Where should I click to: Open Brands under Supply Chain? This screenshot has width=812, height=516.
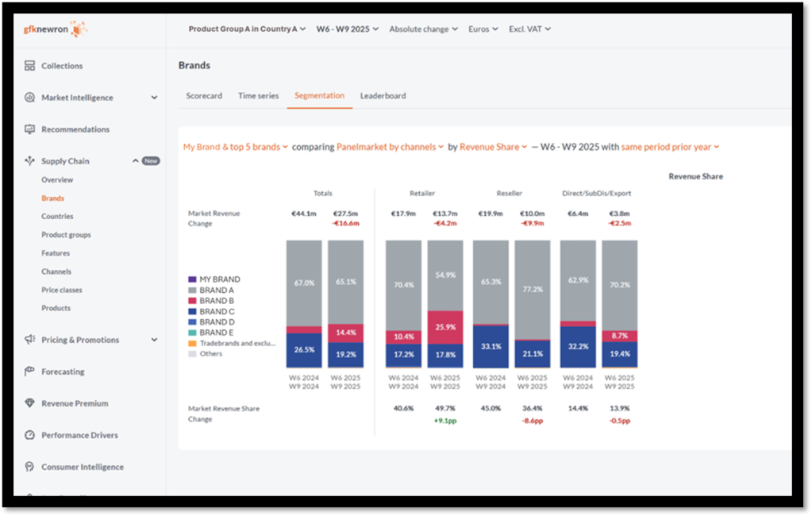click(x=53, y=198)
